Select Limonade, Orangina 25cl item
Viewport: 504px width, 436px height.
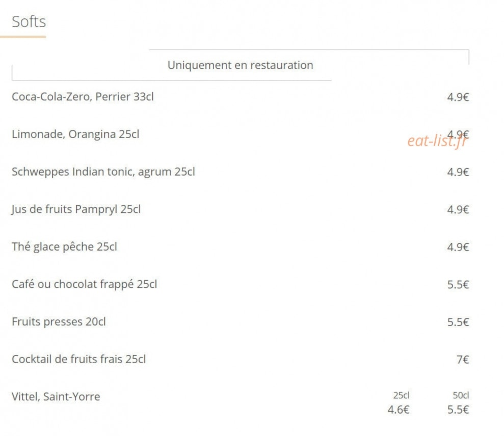(75, 134)
